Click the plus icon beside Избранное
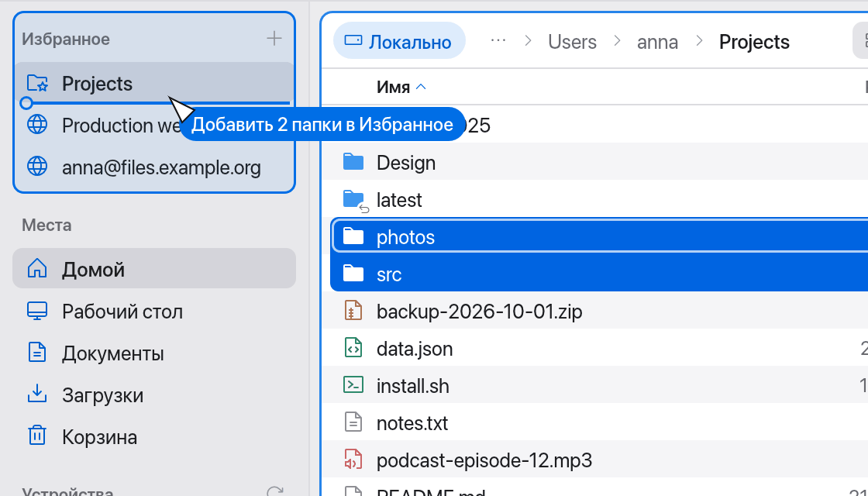 [x=274, y=39]
